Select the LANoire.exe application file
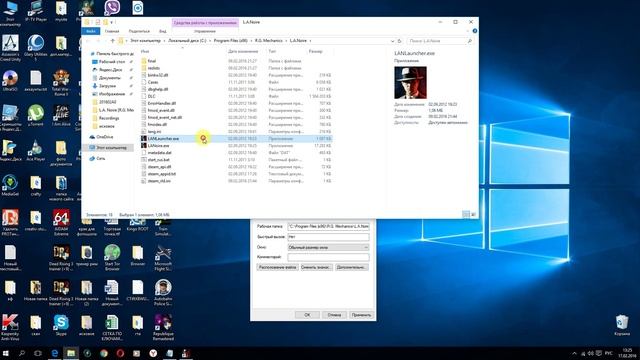The width and height of the screenshot is (640, 360). coord(236,146)
